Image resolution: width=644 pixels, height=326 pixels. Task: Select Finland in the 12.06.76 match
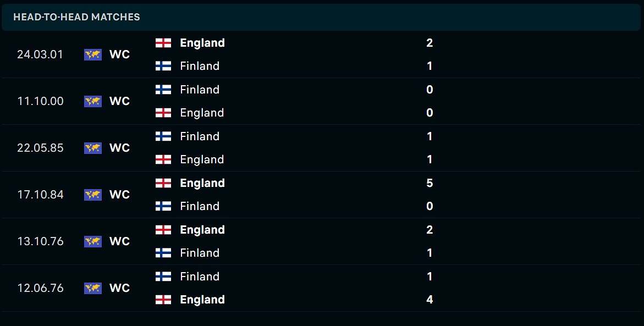(200, 277)
